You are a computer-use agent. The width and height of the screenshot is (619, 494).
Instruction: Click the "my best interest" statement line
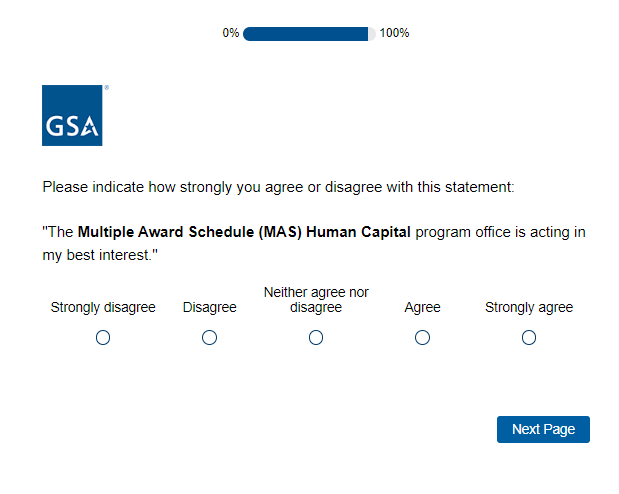pyautogui.click(x=100, y=255)
